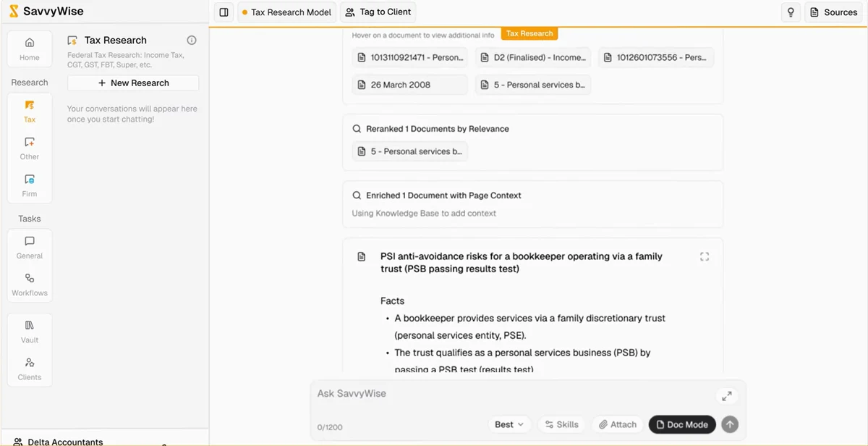This screenshot has height=446, width=868.
Task: Click the SavvyWise logo
Action: click(46, 12)
